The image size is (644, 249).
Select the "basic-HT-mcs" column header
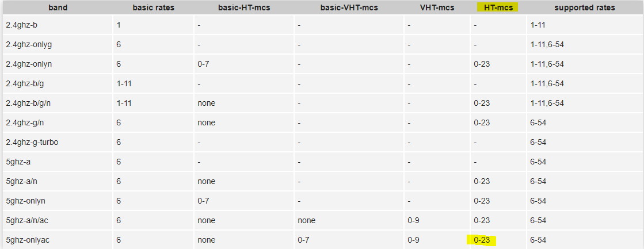[x=244, y=7]
